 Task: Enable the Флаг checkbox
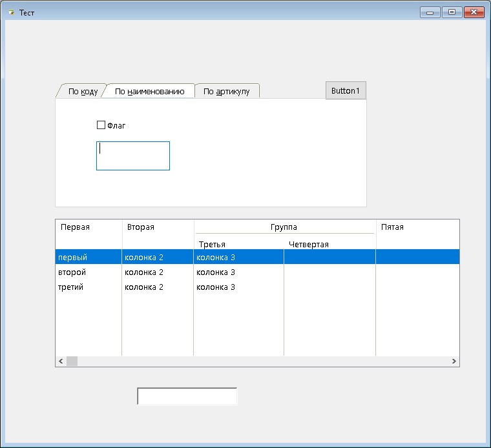(x=101, y=125)
